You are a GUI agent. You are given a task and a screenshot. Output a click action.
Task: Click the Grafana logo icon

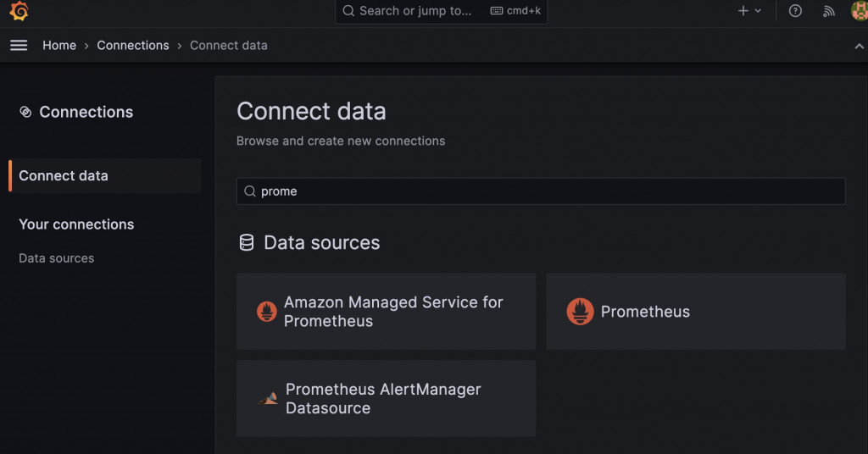pyautogui.click(x=19, y=11)
